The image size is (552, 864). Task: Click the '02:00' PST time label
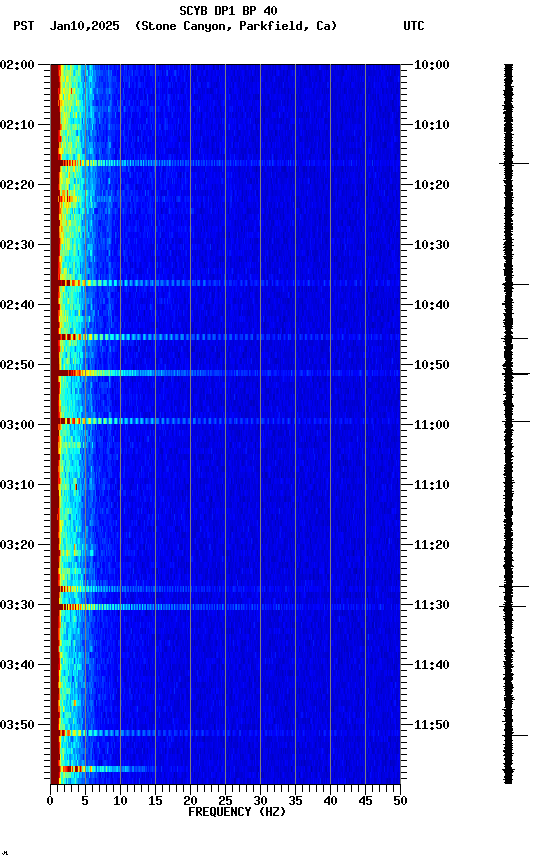point(17,65)
